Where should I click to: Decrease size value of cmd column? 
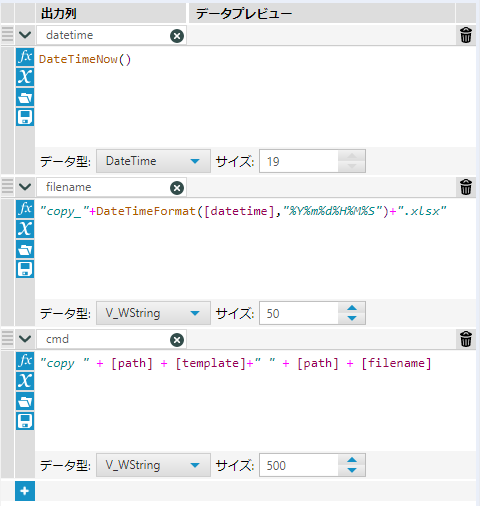(352, 470)
